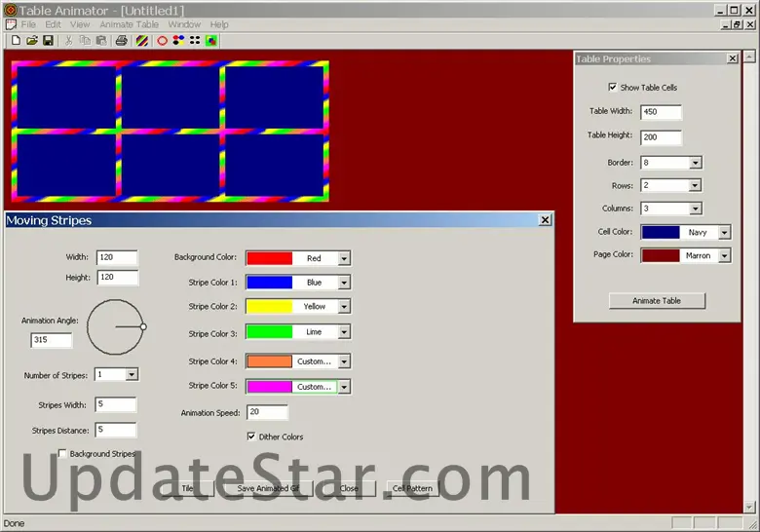Open the Rows dropdown in Table Properties

coord(694,186)
